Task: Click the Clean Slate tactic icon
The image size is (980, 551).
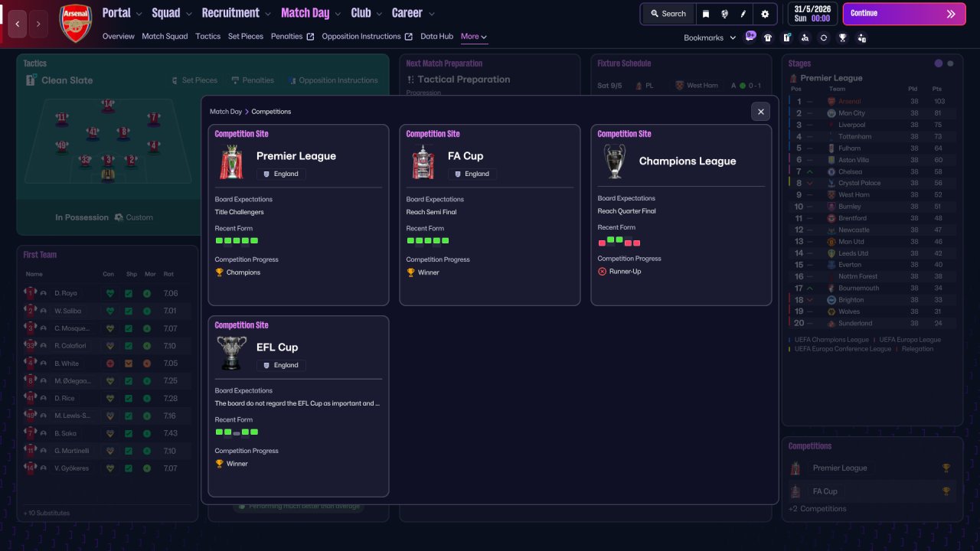Action: 31,80
